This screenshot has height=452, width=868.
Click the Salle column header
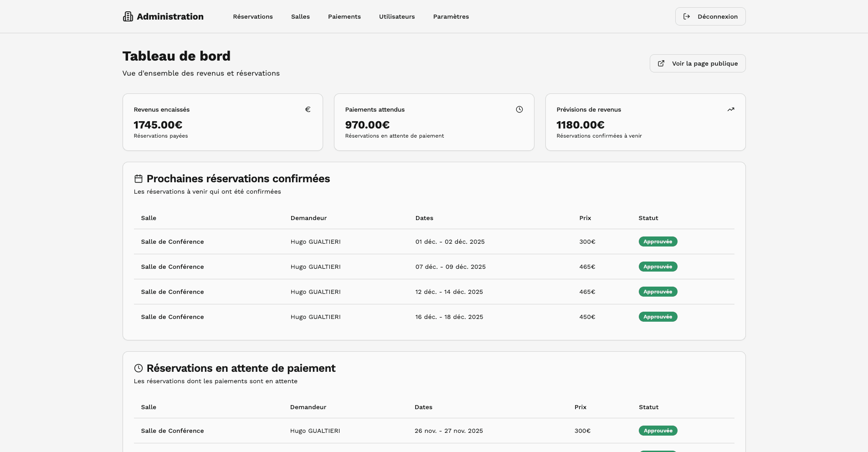coord(149,218)
